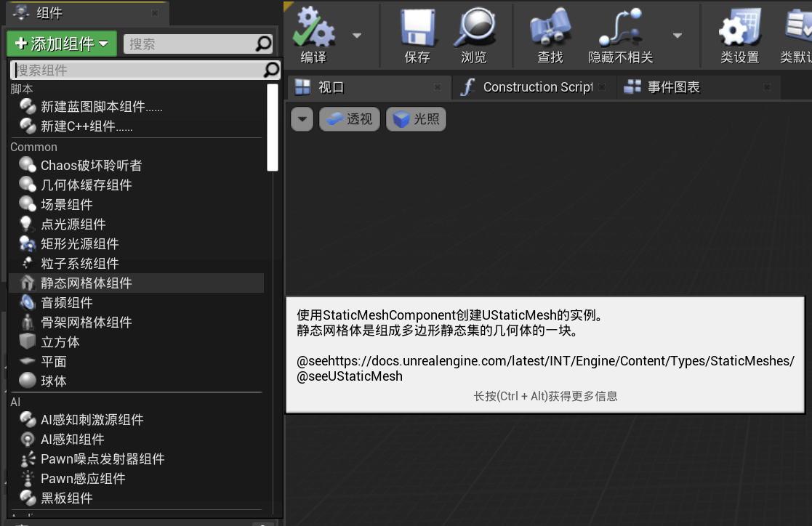
Task: Select 几何体缓存组件 component
Action: click(137, 185)
